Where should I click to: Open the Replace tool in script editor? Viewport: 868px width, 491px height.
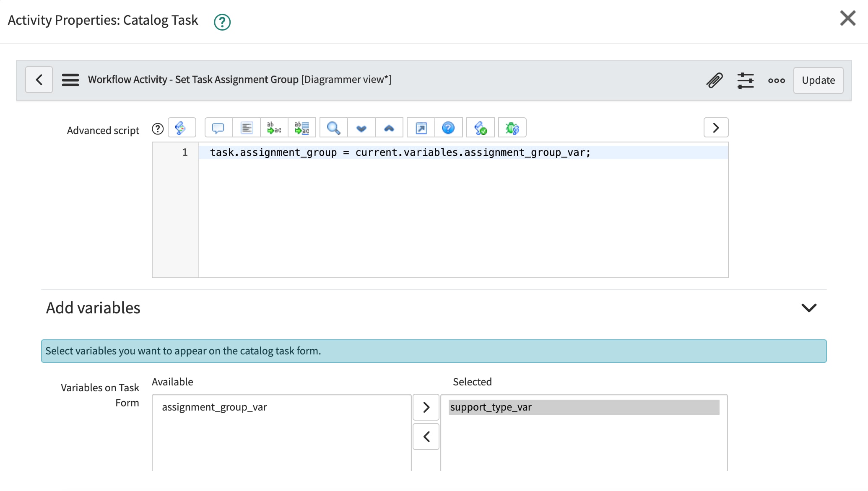[274, 128]
